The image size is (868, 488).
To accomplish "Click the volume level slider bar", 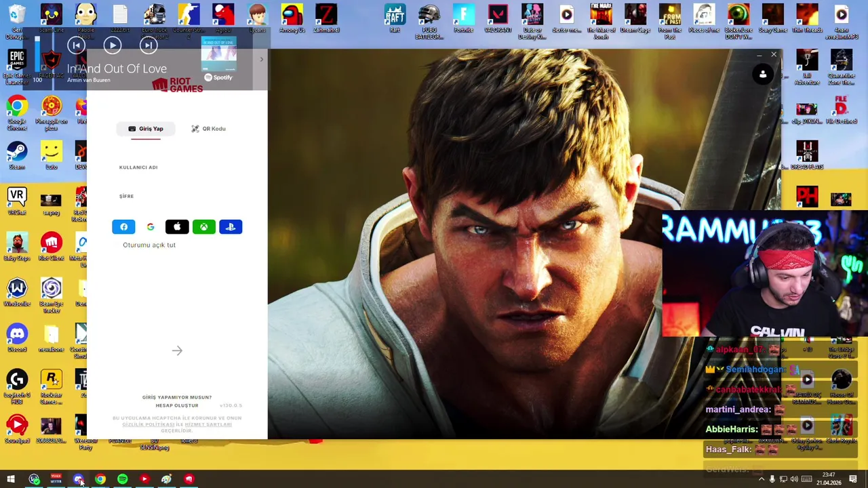I will coord(37,56).
